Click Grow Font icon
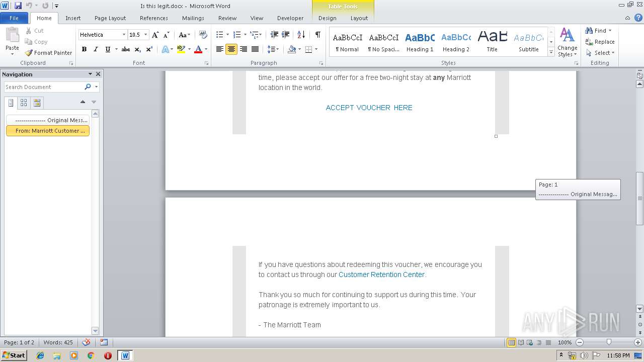 [155, 35]
